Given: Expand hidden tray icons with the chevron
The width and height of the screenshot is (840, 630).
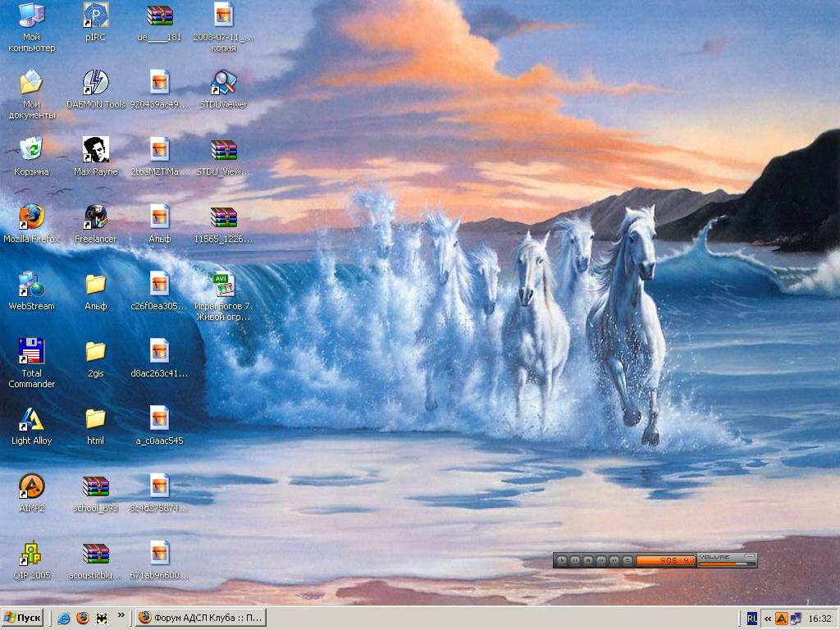Looking at the screenshot, I should (768, 619).
